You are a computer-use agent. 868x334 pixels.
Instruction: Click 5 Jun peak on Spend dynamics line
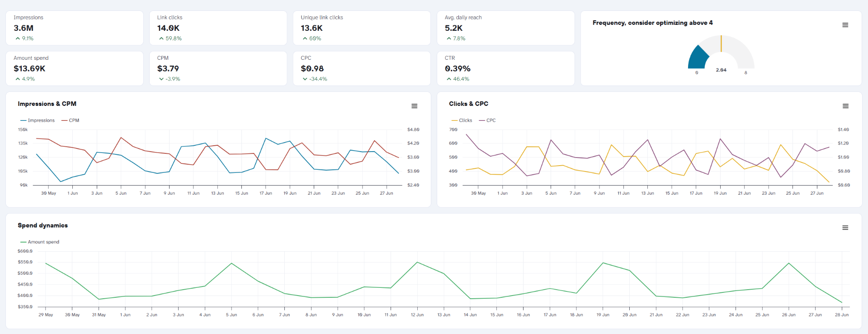click(231, 263)
